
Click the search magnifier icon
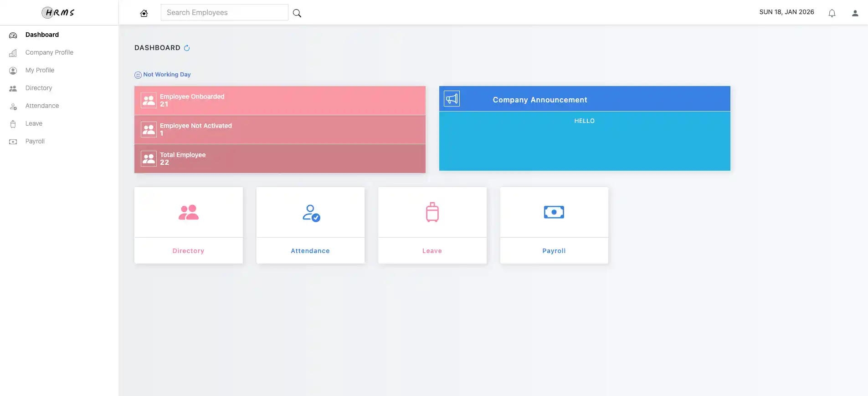tap(297, 13)
